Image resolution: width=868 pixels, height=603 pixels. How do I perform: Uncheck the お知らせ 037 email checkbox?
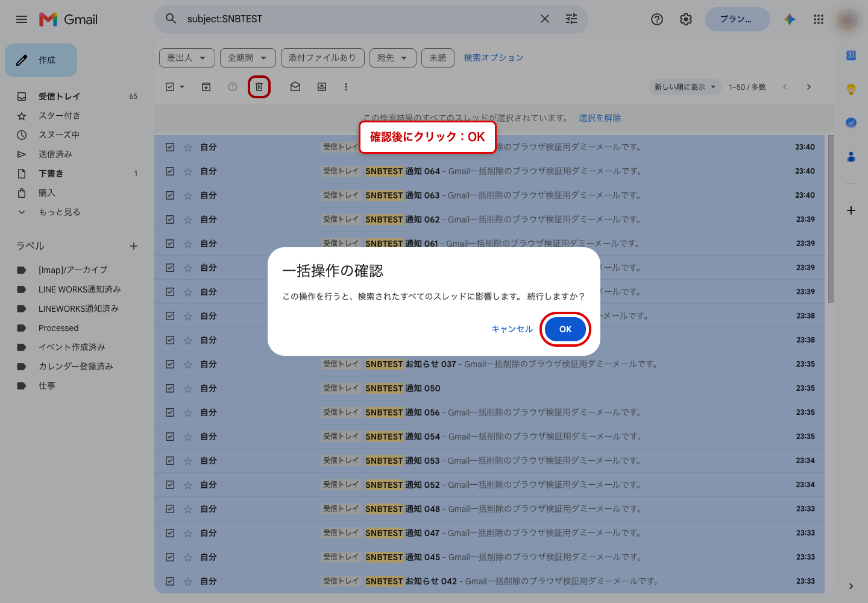[170, 364]
